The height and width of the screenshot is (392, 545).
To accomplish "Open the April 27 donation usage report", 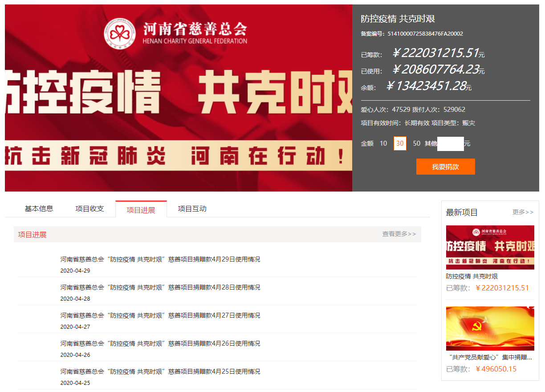I will tap(160, 315).
